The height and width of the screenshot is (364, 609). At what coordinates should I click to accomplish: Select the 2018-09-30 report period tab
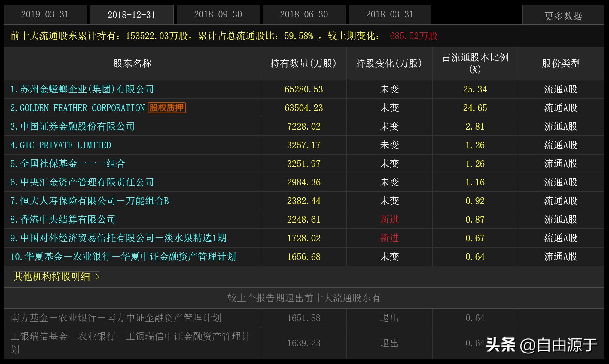(218, 14)
